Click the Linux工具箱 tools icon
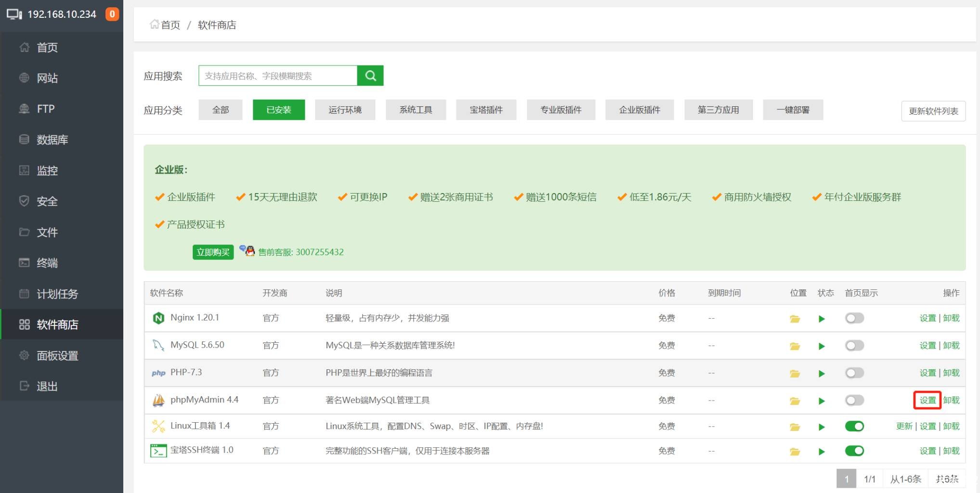This screenshot has height=493, width=980. tap(158, 426)
